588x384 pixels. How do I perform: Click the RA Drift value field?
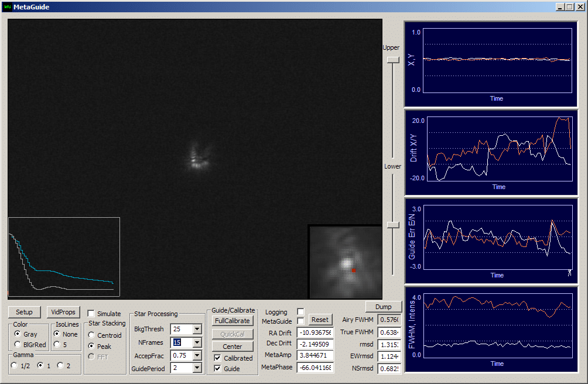315,332
